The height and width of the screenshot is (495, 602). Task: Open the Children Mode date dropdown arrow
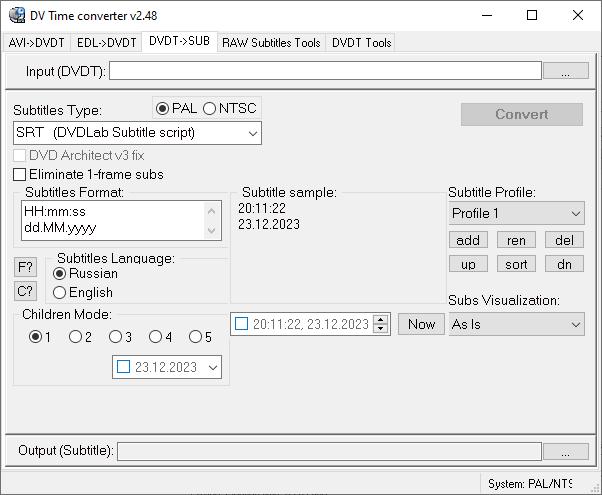tap(213, 367)
